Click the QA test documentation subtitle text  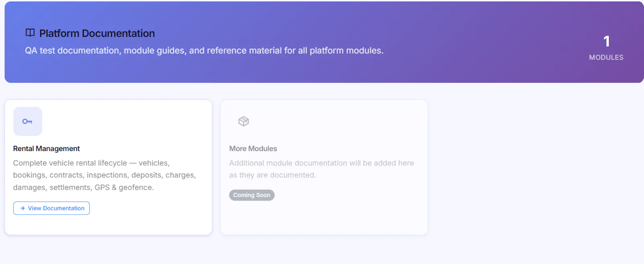(204, 51)
